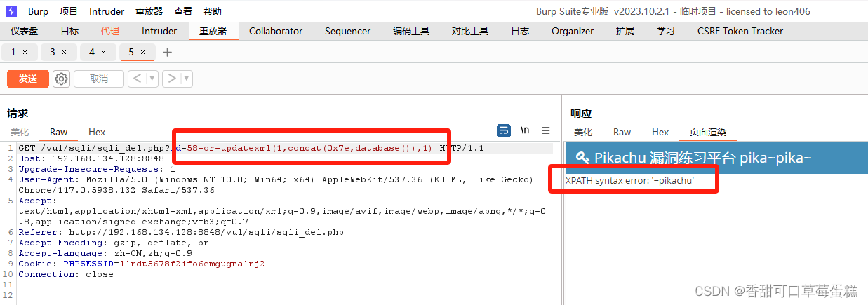Close Repeater tab 5
Viewport: 868px width, 305px height.
pyautogui.click(x=143, y=53)
